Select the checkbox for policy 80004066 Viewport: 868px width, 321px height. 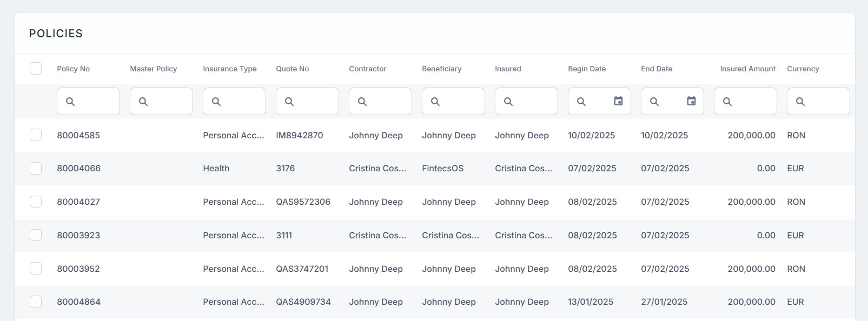click(36, 169)
